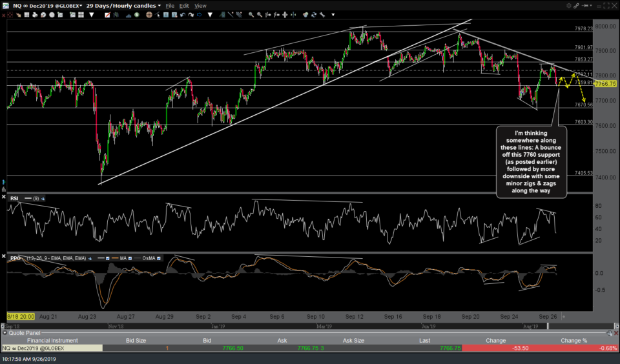The height and width of the screenshot is (364, 620).
Task: Select the parallel channel lines tool
Action: [x=239, y=15]
